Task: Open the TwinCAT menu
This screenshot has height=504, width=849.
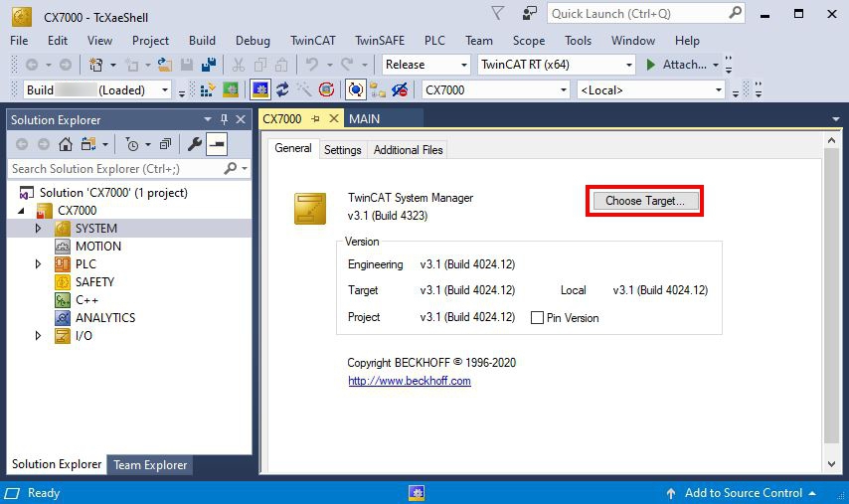Action: [x=313, y=41]
